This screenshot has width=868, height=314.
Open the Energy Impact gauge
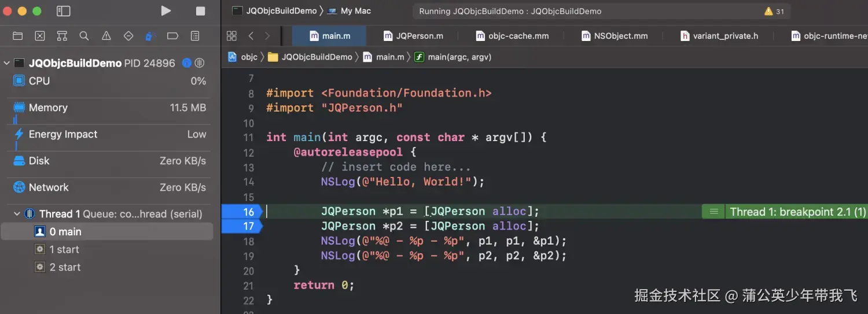tap(109, 134)
